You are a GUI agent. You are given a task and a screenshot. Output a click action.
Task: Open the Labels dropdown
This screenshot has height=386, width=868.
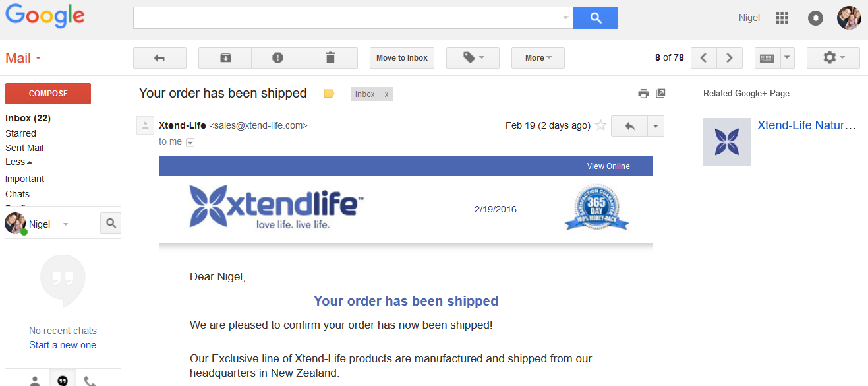point(473,58)
